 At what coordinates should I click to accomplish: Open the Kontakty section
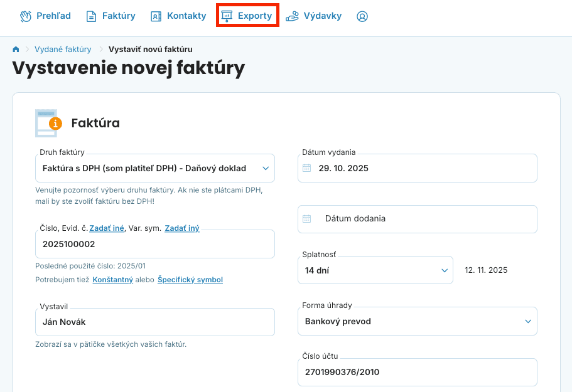pos(178,16)
